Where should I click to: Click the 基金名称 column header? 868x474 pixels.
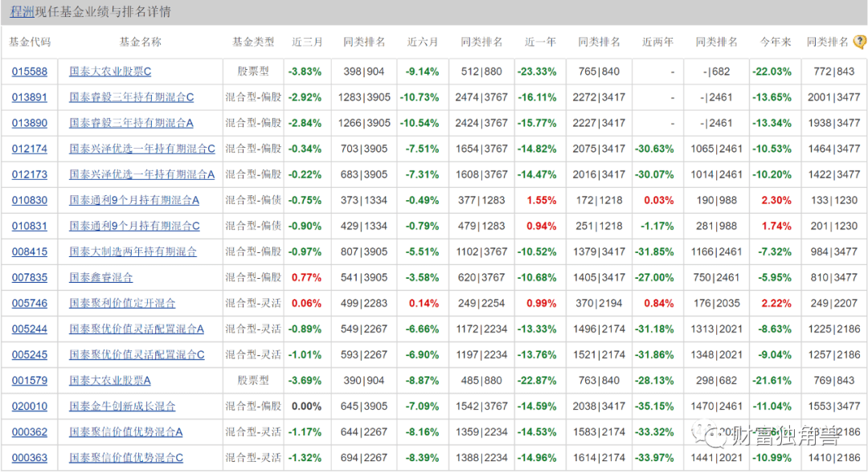point(141,42)
